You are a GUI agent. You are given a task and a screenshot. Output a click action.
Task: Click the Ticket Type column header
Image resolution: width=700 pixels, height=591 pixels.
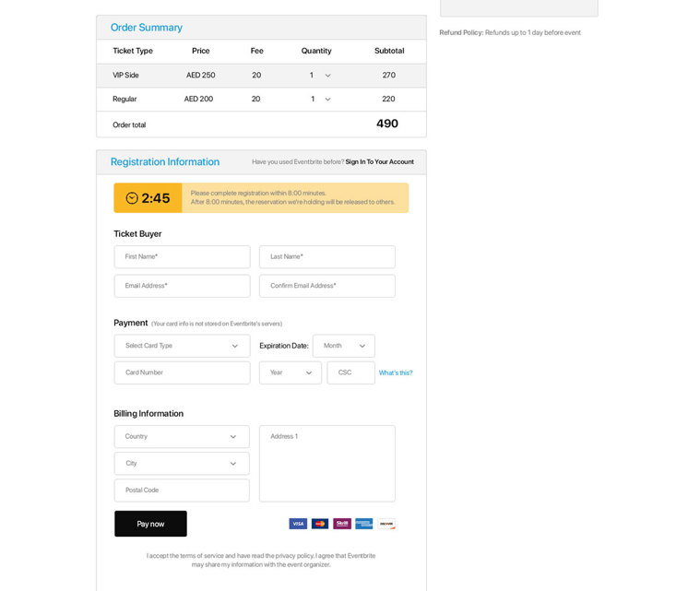pyautogui.click(x=133, y=51)
